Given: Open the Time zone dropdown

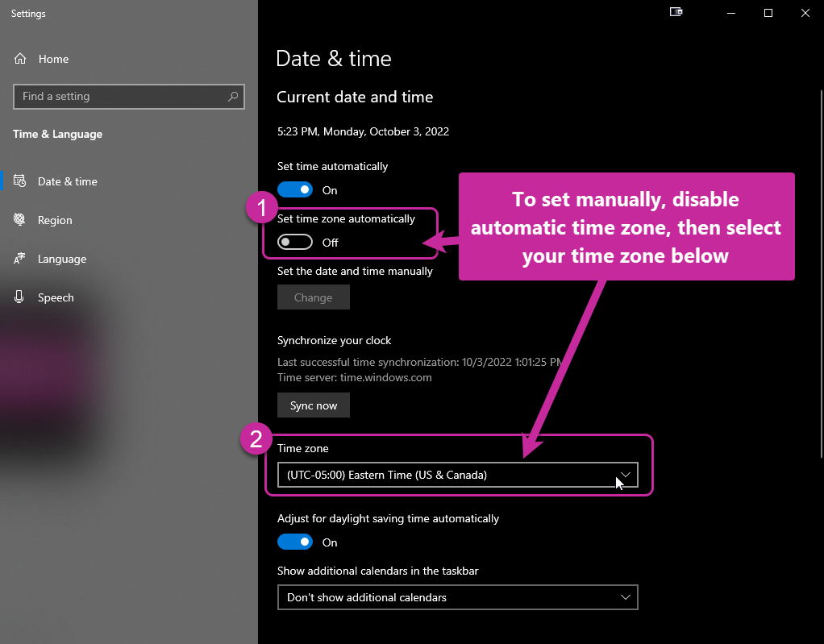Looking at the screenshot, I should click(458, 475).
